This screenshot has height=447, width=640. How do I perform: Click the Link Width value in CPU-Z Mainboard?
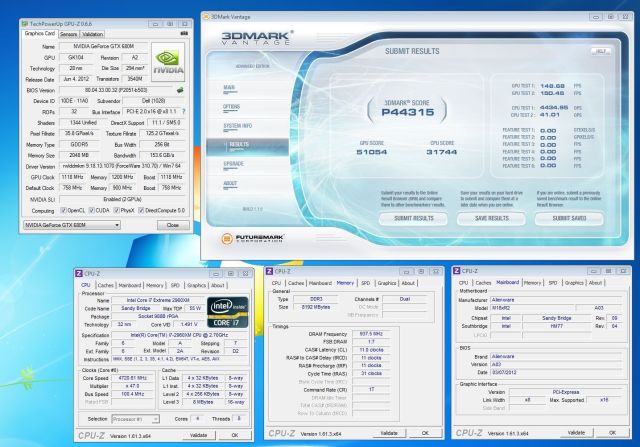tap(527, 400)
